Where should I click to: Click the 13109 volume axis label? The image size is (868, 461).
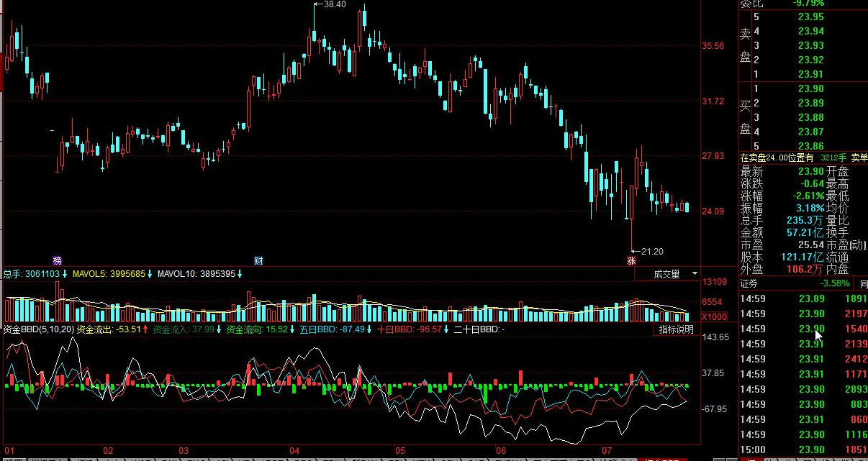click(x=714, y=282)
